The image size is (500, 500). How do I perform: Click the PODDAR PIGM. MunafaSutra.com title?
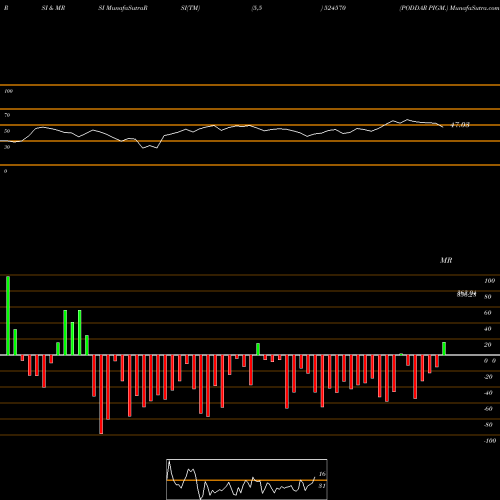pos(450,8)
